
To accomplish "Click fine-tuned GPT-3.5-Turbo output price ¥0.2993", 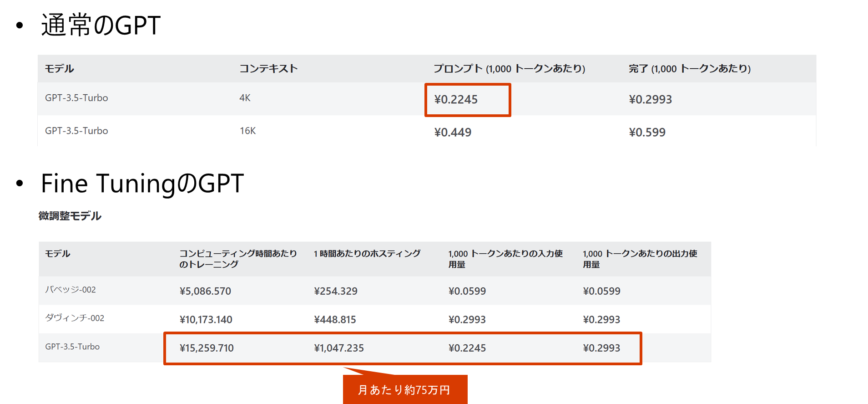I will point(601,348).
